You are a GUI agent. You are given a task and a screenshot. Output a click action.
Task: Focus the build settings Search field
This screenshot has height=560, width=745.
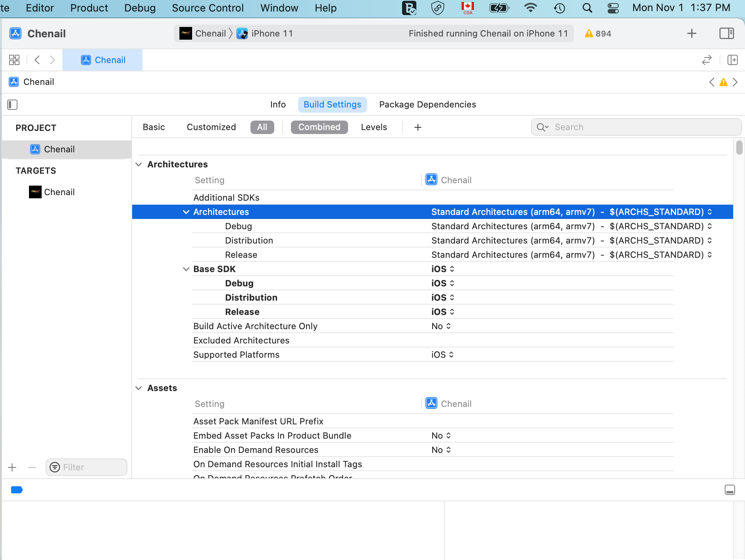click(636, 127)
